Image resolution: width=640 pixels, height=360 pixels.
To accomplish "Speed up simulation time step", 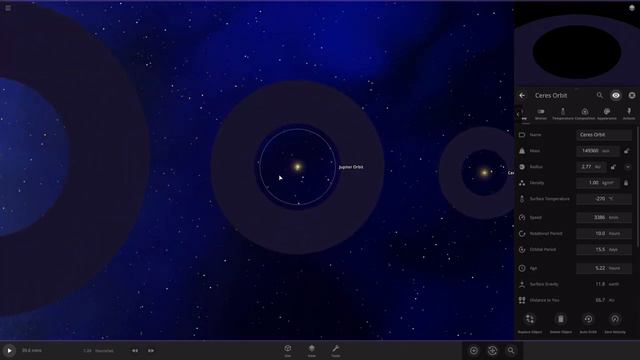I will click(x=151, y=351).
